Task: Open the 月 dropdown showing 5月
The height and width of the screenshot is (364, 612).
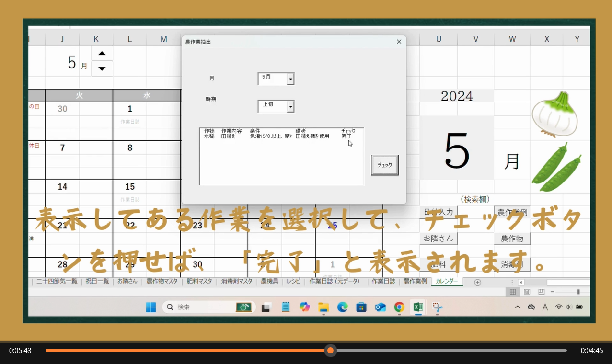Action: pos(290,79)
